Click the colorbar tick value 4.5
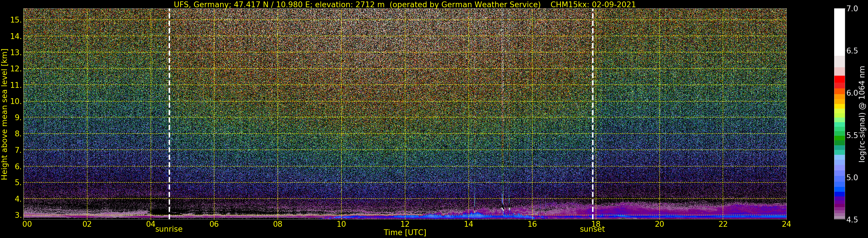868x238 pixels. (x=852, y=220)
